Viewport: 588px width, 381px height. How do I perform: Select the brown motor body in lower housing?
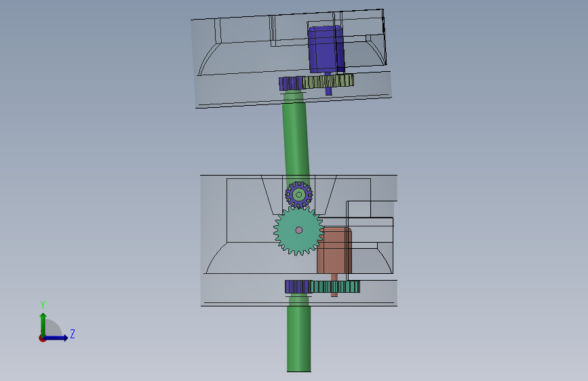tap(334, 251)
